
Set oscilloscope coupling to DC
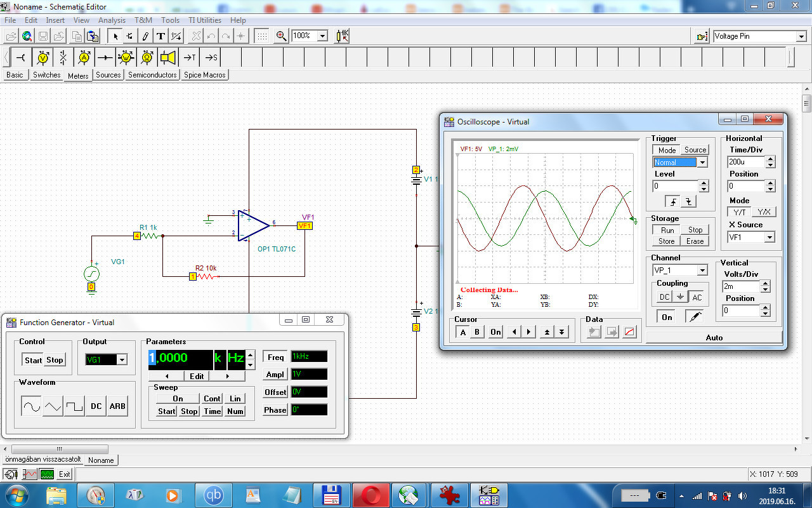pos(664,297)
